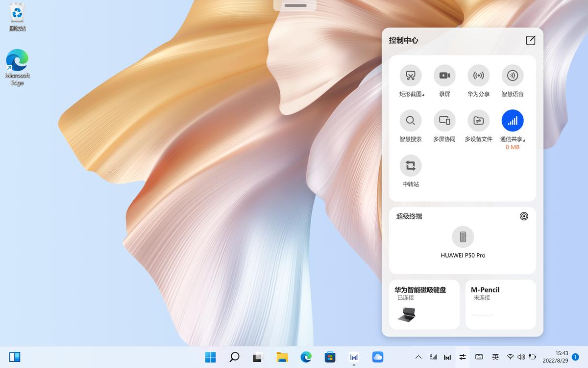Launch Microsoft Edge from the taskbar
Screen dimensions: 588x368
click(x=306, y=357)
